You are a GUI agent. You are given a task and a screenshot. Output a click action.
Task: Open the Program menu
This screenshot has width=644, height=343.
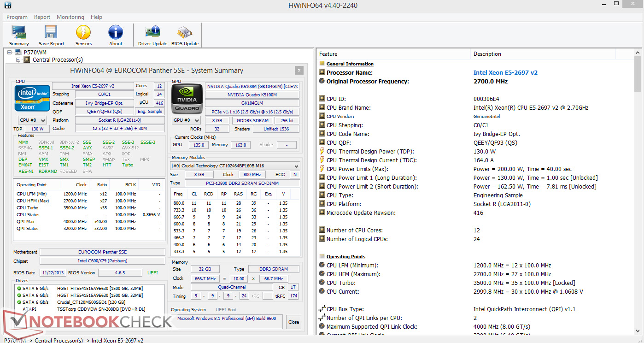(x=17, y=17)
